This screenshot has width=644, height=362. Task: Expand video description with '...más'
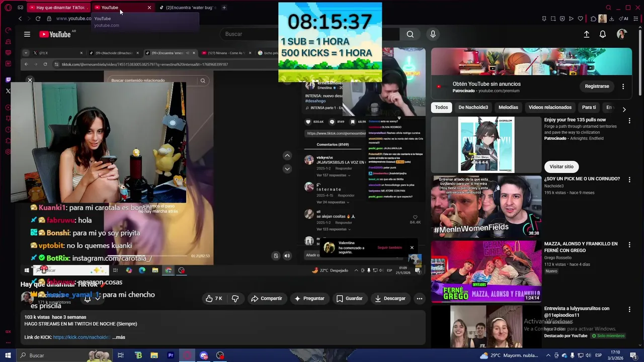[x=119, y=337]
